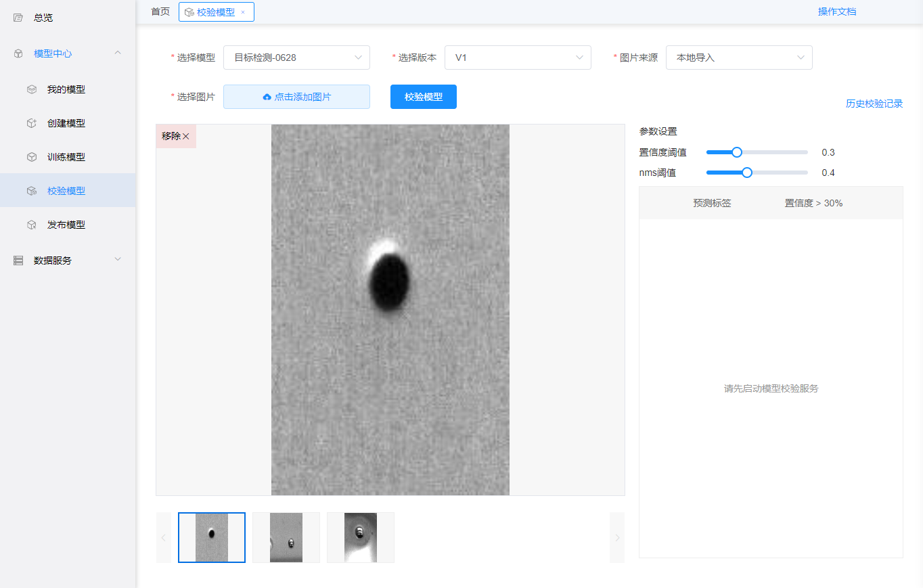Click the 模型中心 menu label

53,53
